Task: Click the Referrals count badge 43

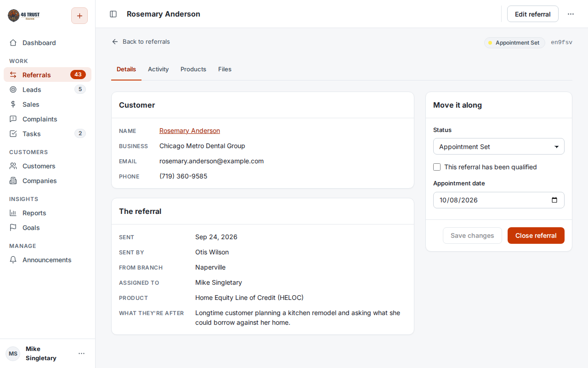Action: (x=78, y=75)
